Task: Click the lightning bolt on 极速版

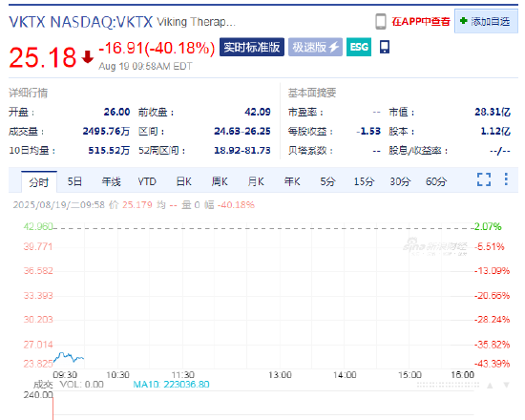Action: (x=334, y=47)
